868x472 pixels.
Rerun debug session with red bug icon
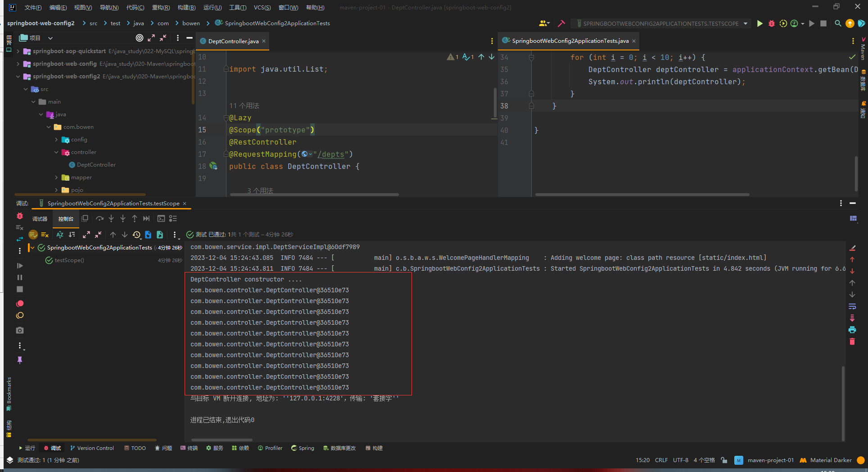20,216
